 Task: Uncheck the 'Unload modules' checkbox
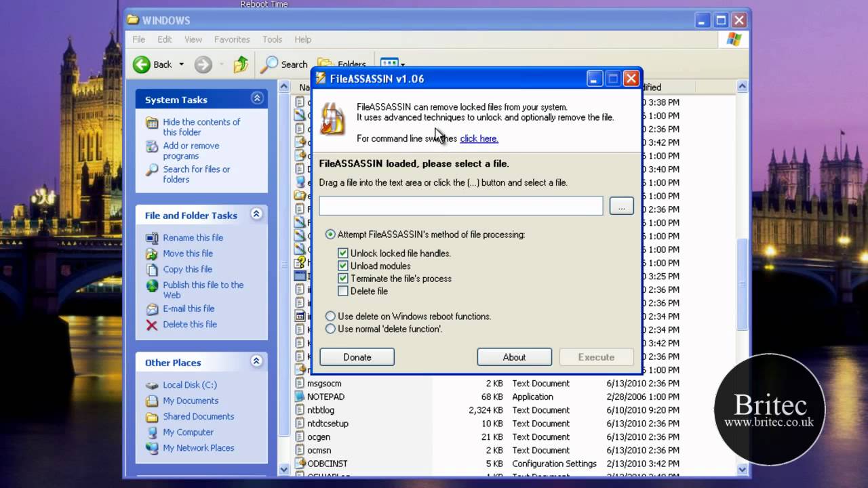point(343,266)
